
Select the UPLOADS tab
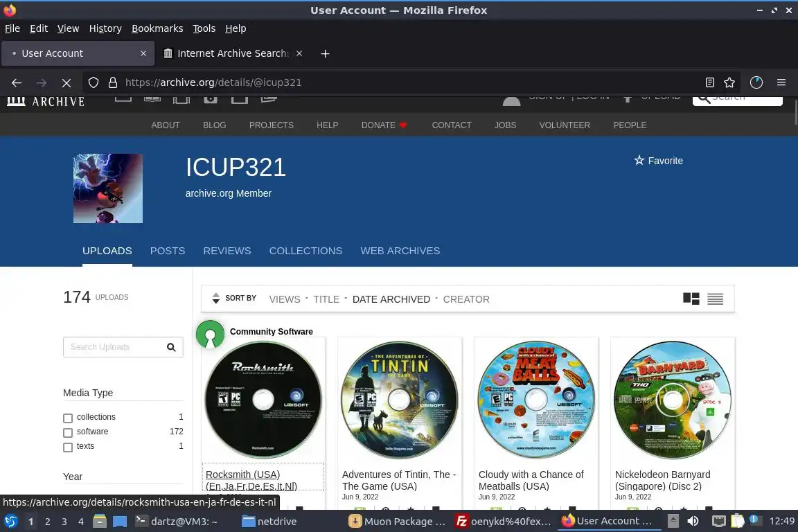(107, 251)
